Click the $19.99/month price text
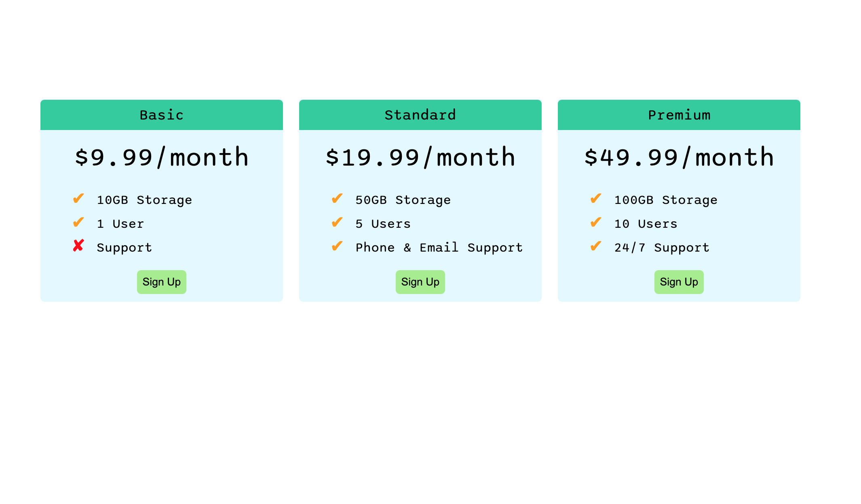Image resolution: width=861 pixels, height=504 pixels. (420, 157)
